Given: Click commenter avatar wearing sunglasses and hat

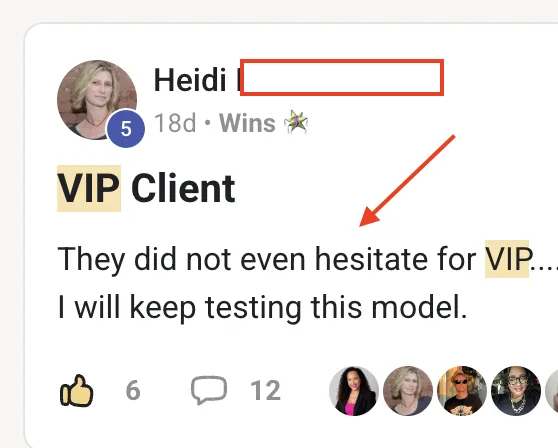Looking at the screenshot, I should (x=462, y=391).
